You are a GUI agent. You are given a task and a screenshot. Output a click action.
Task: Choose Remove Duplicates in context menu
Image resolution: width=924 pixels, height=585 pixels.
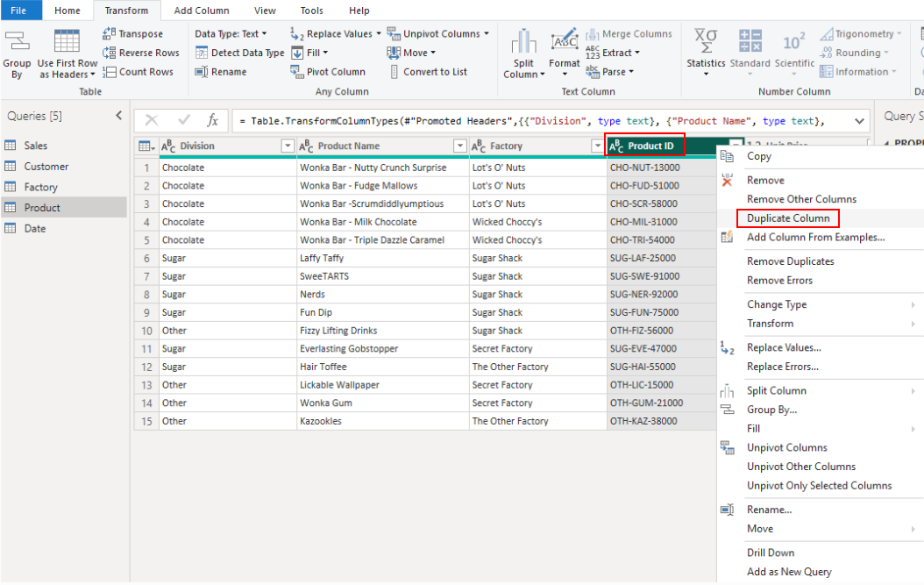point(790,260)
